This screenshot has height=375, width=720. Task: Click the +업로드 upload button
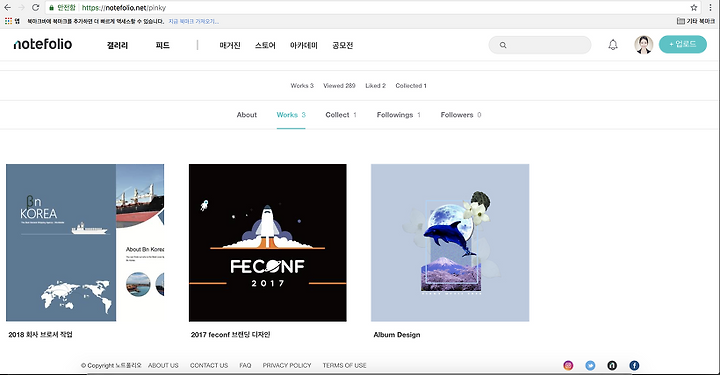pyautogui.click(x=683, y=45)
